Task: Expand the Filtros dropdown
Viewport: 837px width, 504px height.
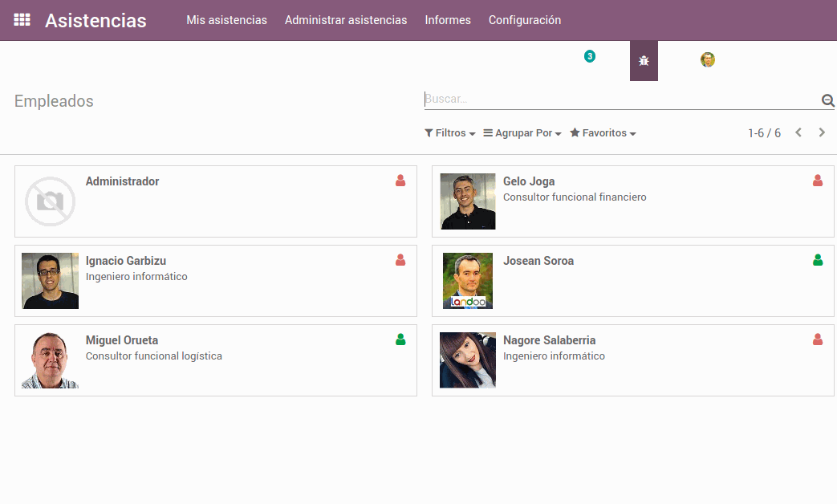Action: pyautogui.click(x=450, y=133)
